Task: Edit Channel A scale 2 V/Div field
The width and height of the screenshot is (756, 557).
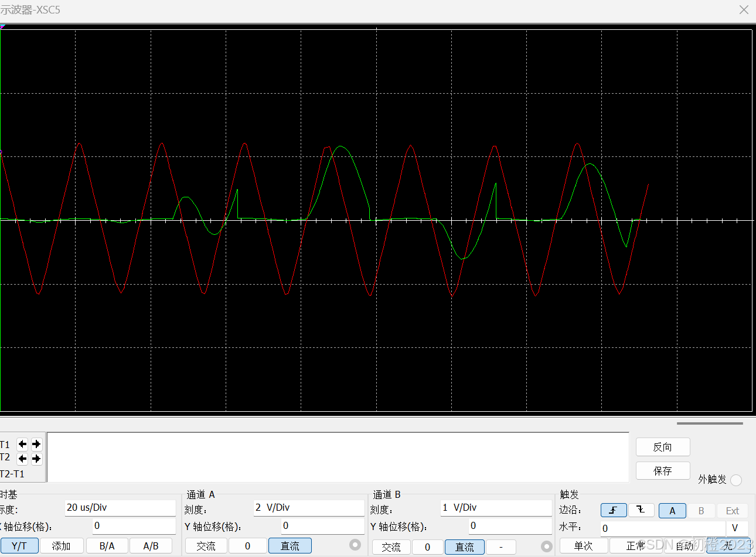Action: 308,508
